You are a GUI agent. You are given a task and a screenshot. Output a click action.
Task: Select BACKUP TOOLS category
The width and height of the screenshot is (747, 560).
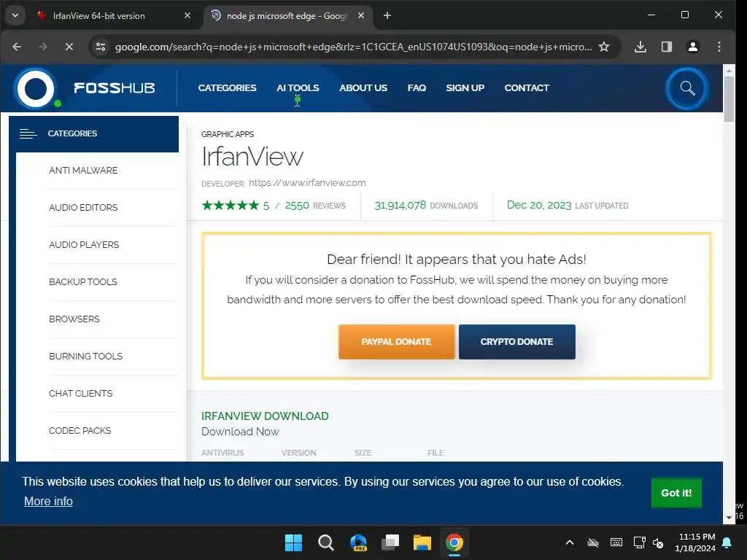tap(83, 282)
